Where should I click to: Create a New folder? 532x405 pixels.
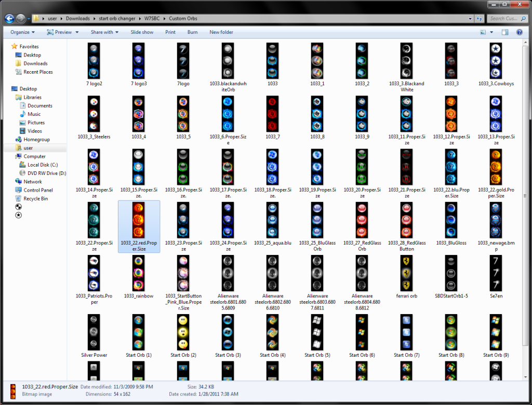[x=221, y=32]
